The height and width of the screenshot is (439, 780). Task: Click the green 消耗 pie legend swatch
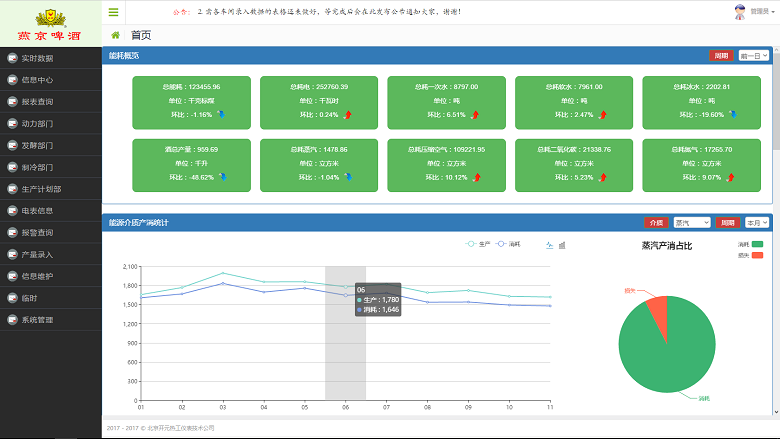(757, 244)
